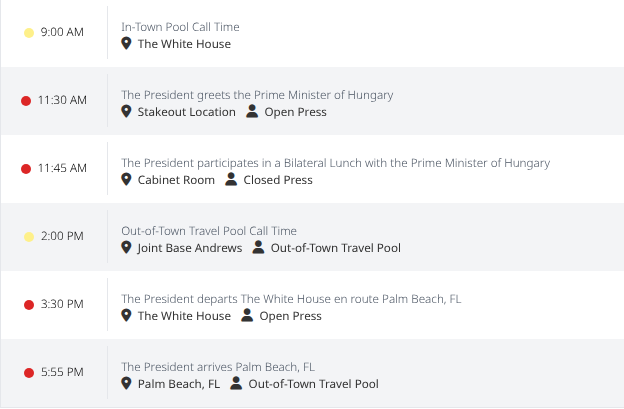The width and height of the screenshot is (624, 409).
Task: Click the person icon in the 5:55 PM row
Action: (236, 384)
